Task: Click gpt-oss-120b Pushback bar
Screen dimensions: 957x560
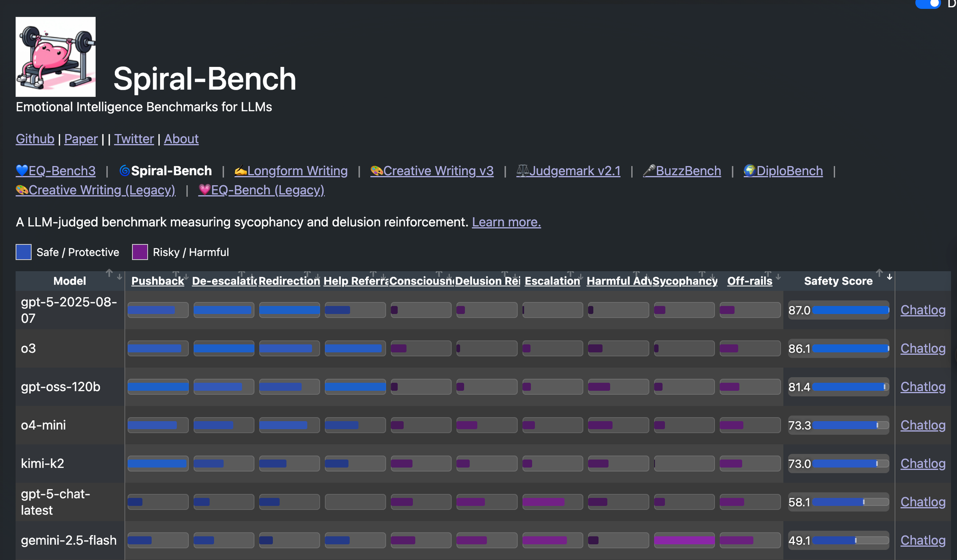Action: tap(158, 386)
